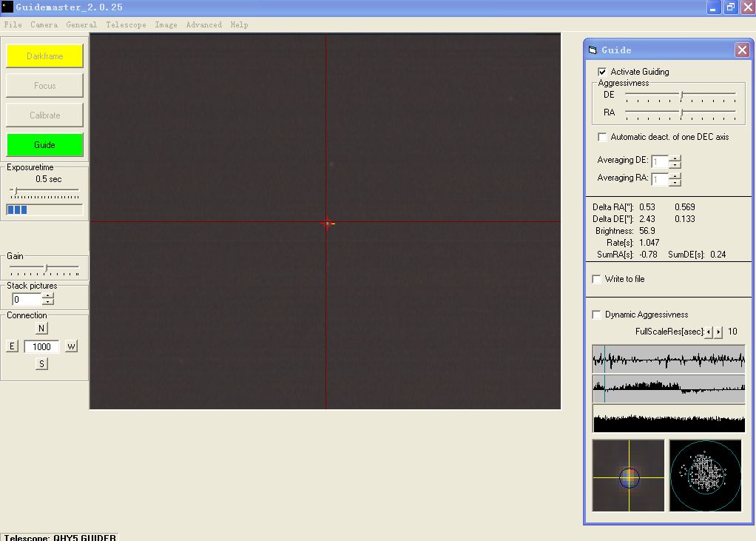
Task: Open the Image menu
Action: (x=166, y=24)
